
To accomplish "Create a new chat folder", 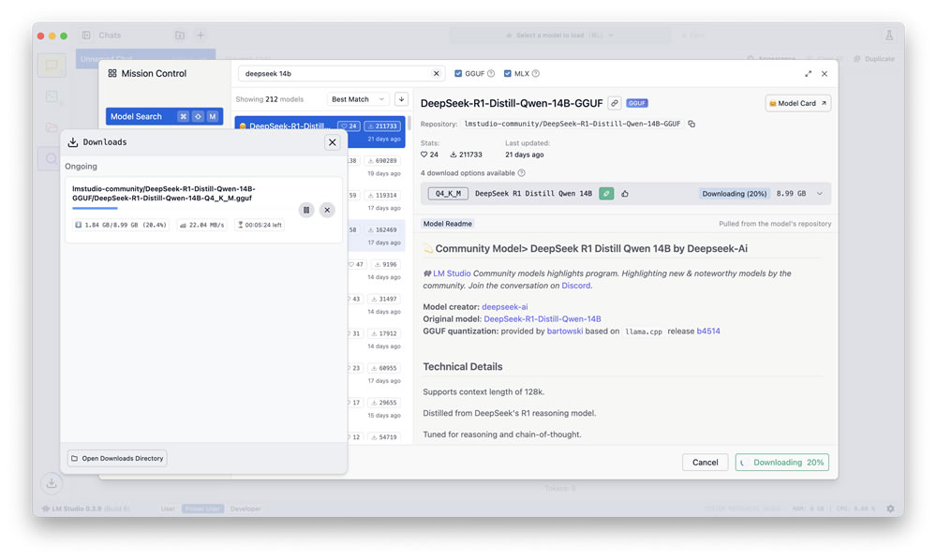I will point(180,36).
